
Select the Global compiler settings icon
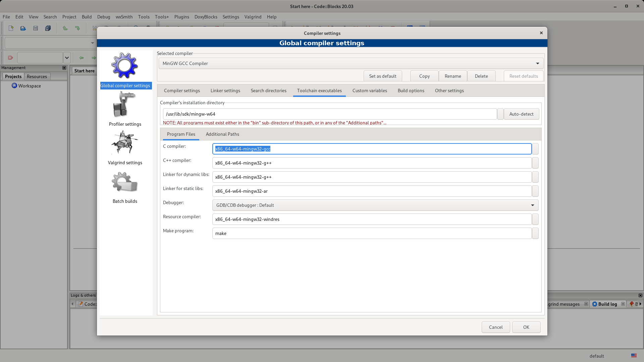125,70
